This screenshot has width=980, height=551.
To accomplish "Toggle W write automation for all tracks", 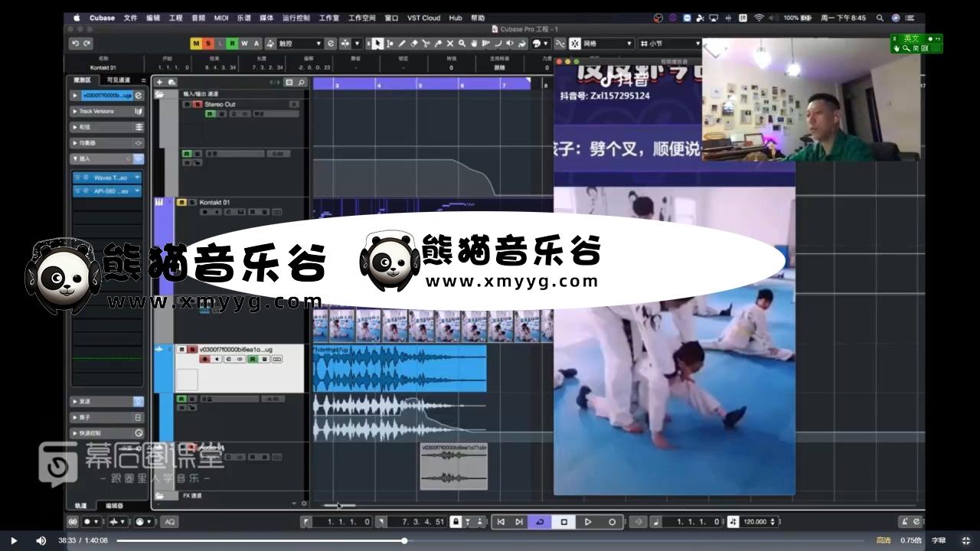I will tap(244, 44).
